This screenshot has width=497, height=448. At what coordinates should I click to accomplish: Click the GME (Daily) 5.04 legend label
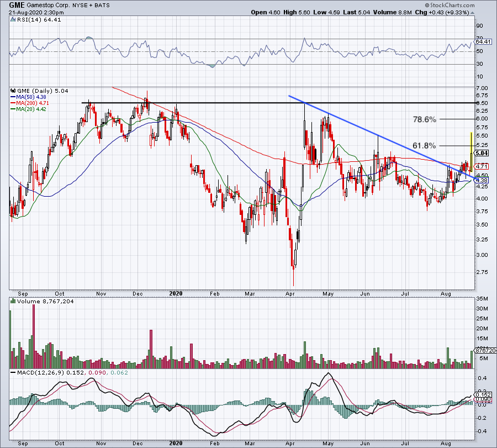coord(43,91)
